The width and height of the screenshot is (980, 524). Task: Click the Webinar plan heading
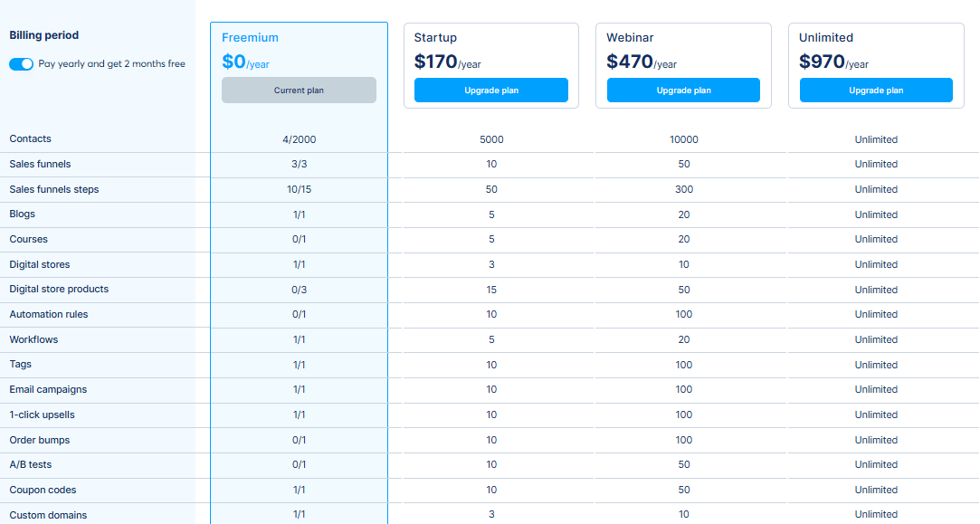coord(630,38)
